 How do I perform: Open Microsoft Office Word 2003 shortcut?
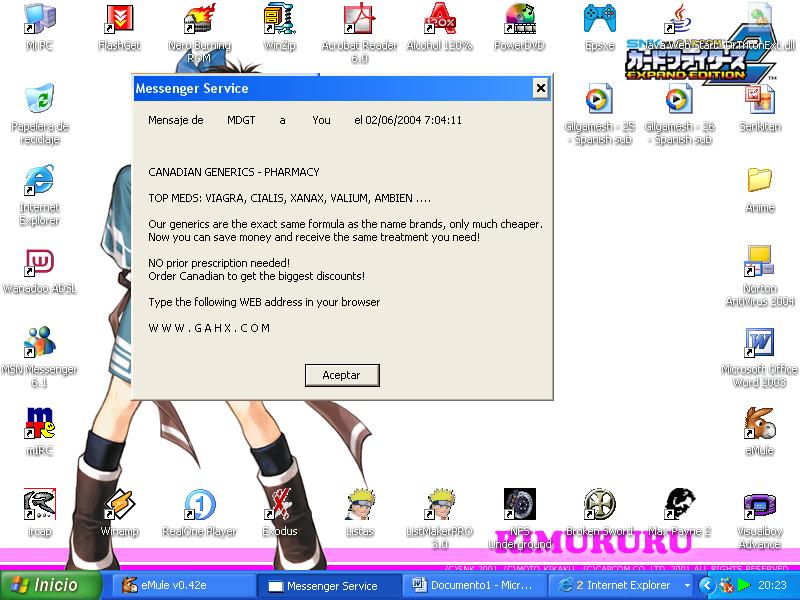(x=760, y=357)
